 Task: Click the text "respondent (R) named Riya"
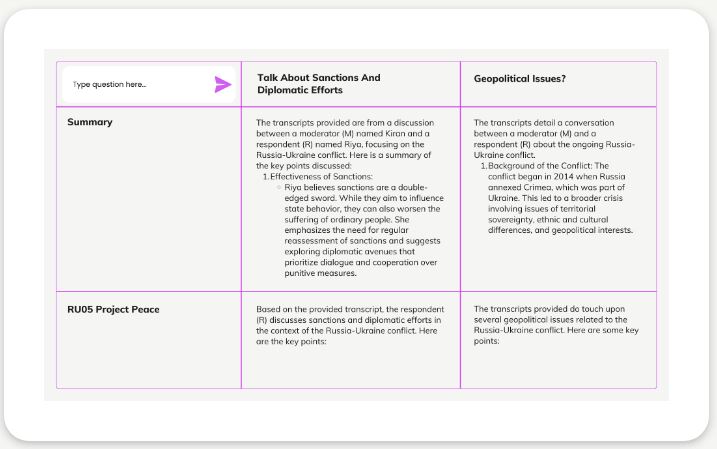click(x=302, y=143)
